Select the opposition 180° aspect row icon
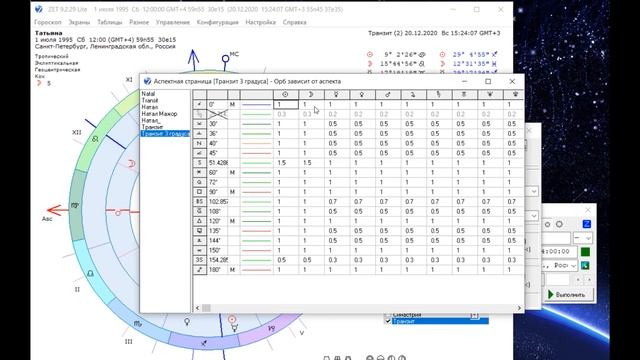 [x=200, y=270]
